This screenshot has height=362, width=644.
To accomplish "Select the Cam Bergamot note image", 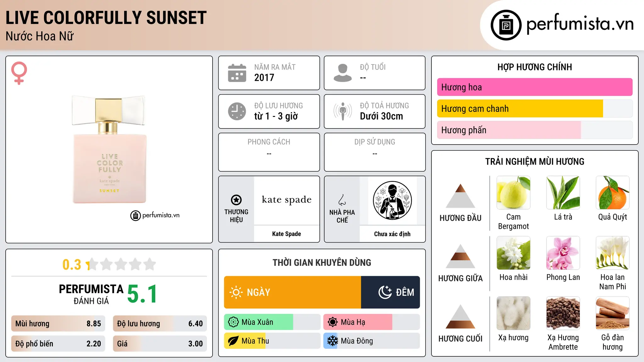I will (x=514, y=193).
